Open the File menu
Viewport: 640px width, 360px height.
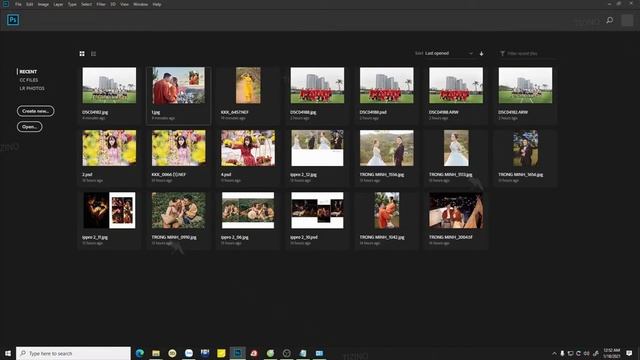click(x=18, y=4)
